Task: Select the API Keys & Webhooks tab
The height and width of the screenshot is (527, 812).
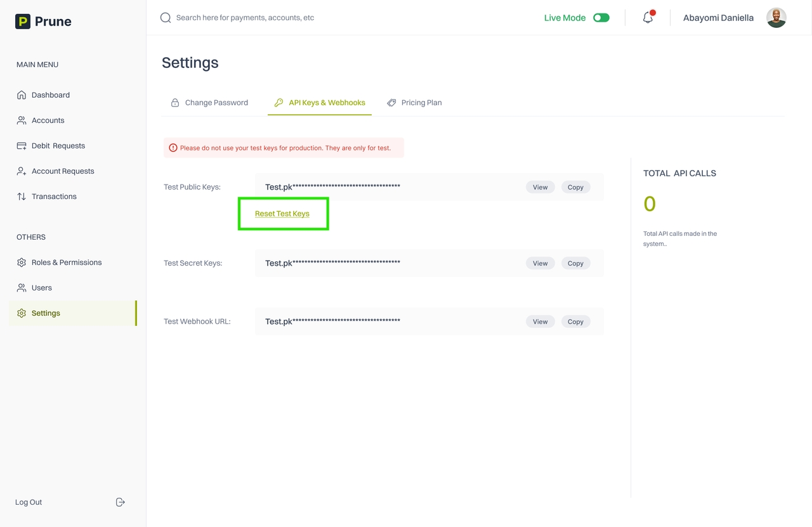Action: click(x=320, y=103)
